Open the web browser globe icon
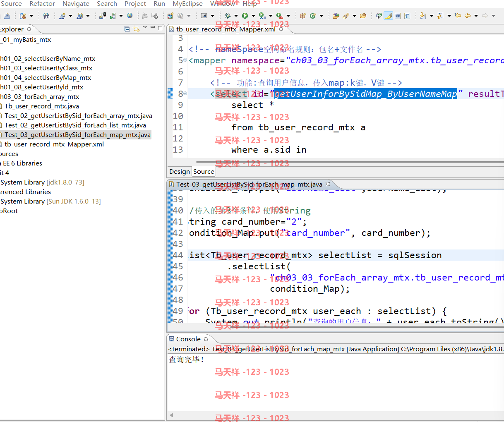 point(130,16)
